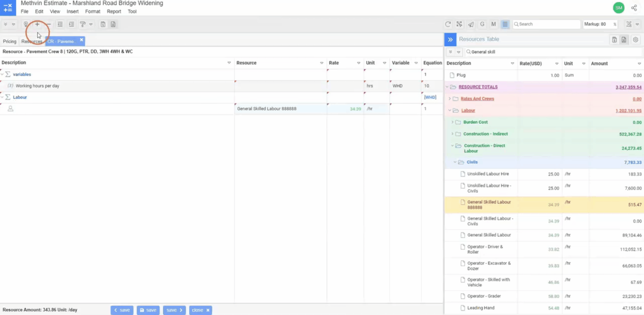Toggle the G button in toolbar
Screen dimensions: 644x315
click(x=482, y=24)
